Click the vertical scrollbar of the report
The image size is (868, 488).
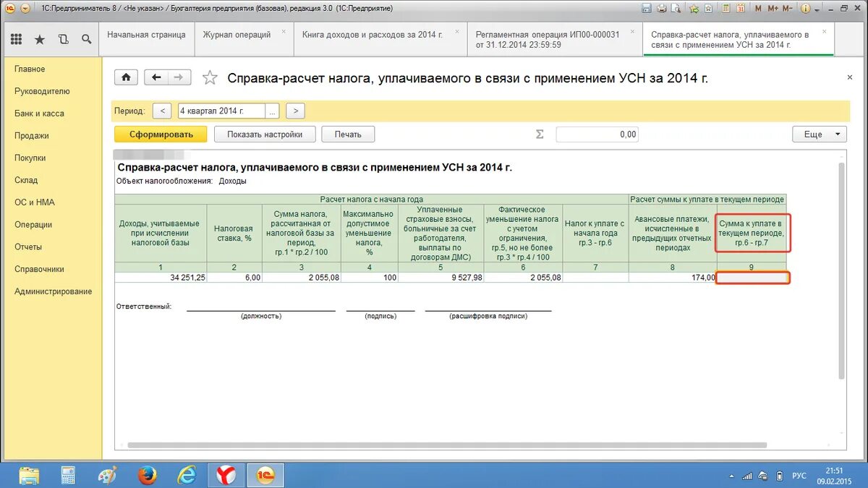(842, 271)
